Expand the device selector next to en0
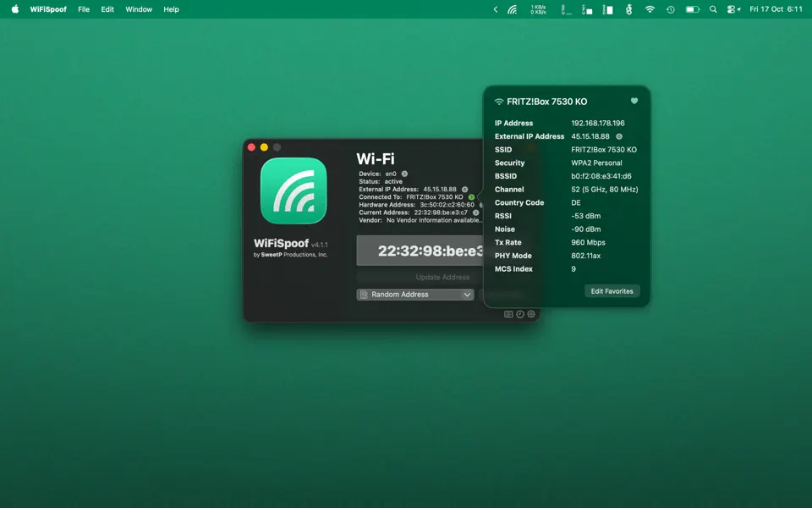 405,174
